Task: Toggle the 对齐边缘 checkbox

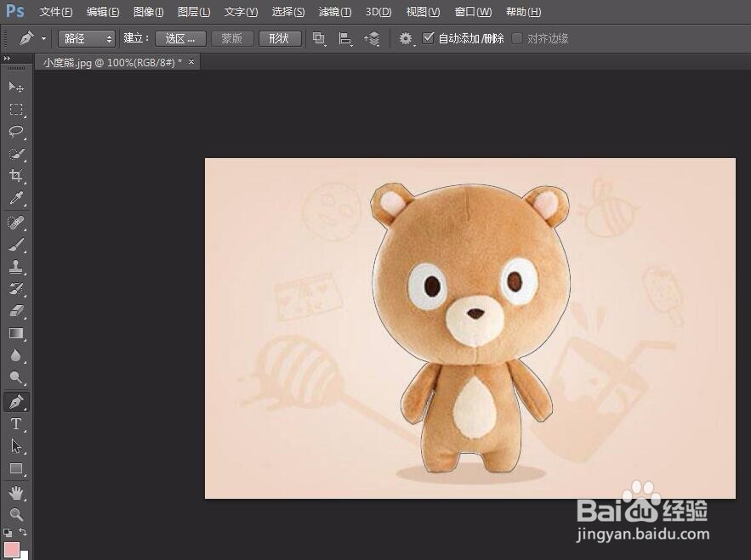Action: tap(517, 38)
